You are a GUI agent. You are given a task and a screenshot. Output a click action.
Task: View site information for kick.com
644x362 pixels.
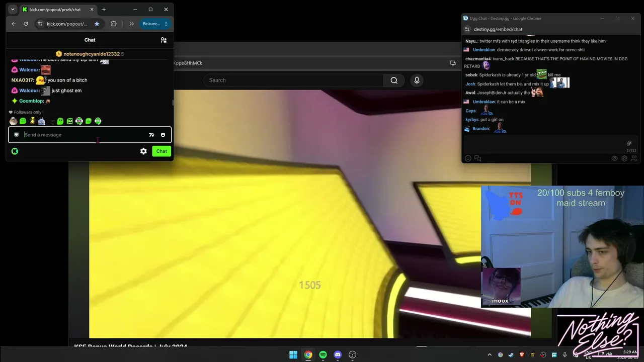(40, 24)
